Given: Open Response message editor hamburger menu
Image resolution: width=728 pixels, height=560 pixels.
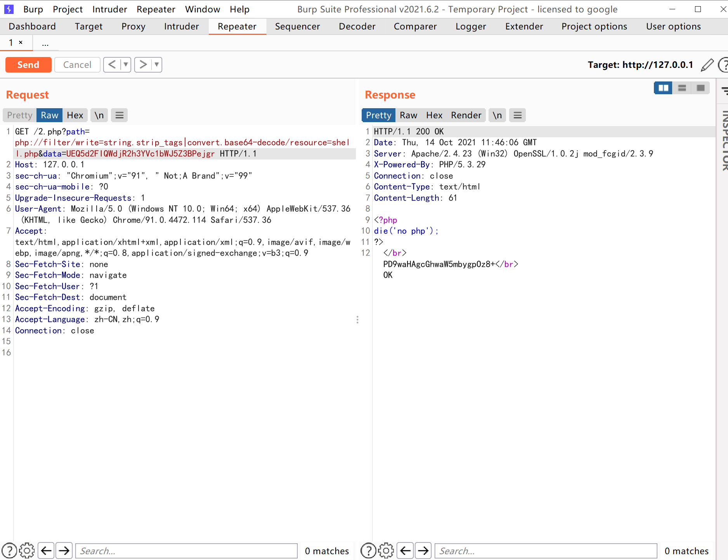Looking at the screenshot, I should pyautogui.click(x=518, y=115).
